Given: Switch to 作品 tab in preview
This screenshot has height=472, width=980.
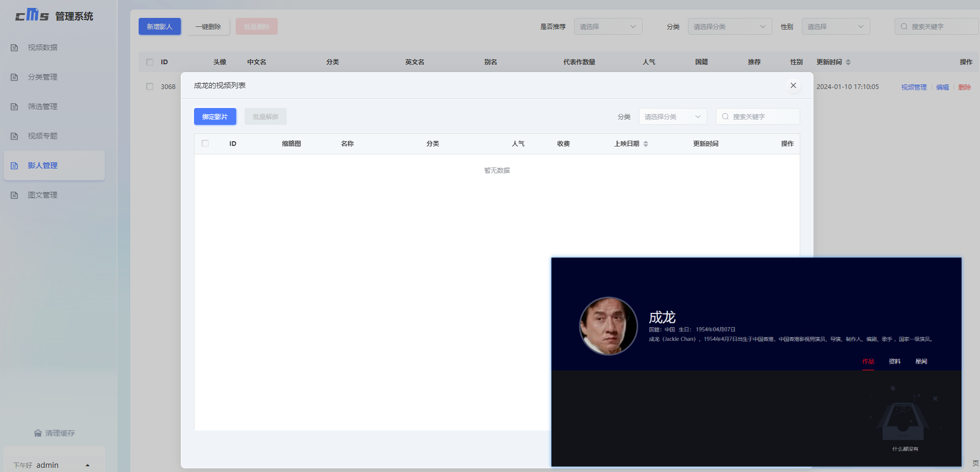Looking at the screenshot, I should pyautogui.click(x=868, y=361).
